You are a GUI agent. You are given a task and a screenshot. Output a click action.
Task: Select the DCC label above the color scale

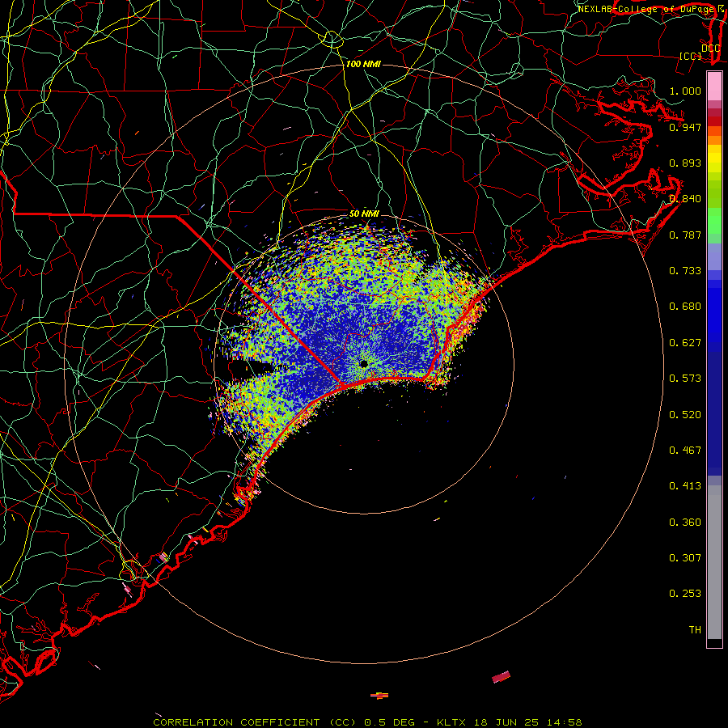[x=710, y=49]
